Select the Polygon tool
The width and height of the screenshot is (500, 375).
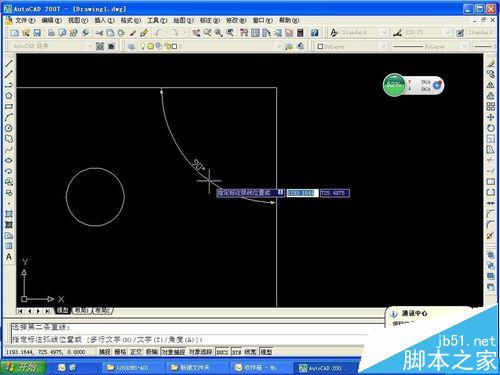[x=9, y=96]
